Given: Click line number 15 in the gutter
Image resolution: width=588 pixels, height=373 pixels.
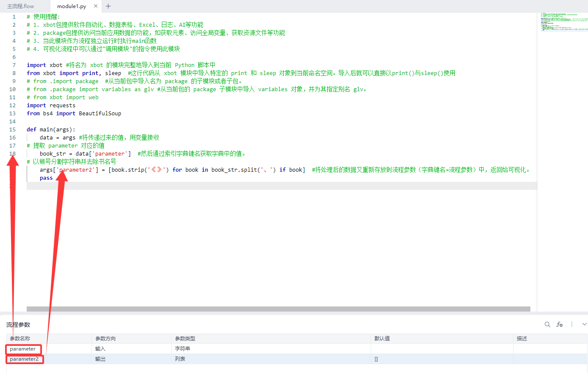Looking at the screenshot, I should (x=13, y=130).
